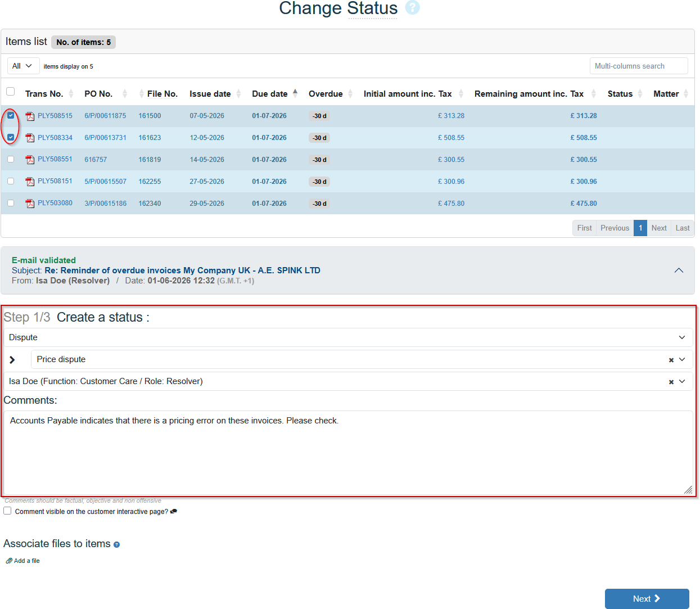This screenshot has width=700, height=609.
Task: Open transaction PLY503080 link
Action: click(55, 203)
